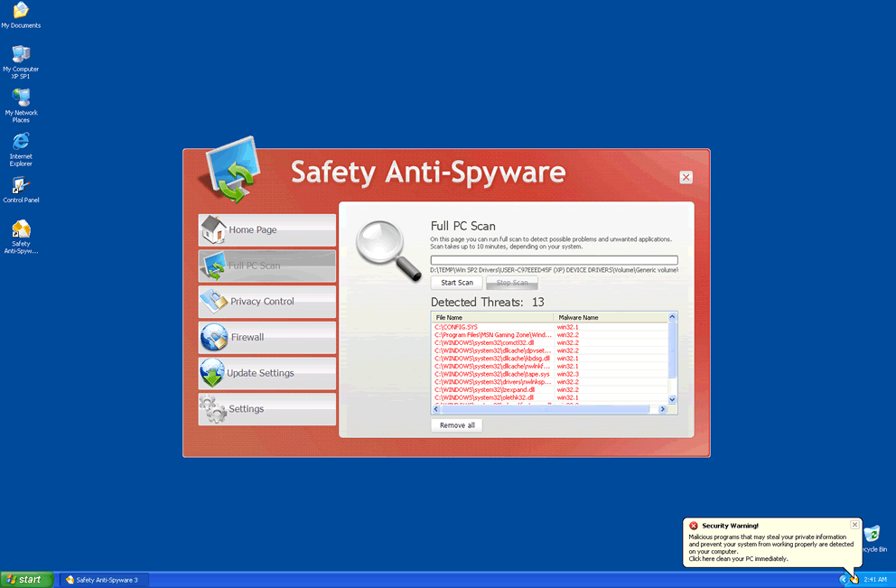Open the Privacy Control section
This screenshot has height=588, width=896.
[x=266, y=302]
